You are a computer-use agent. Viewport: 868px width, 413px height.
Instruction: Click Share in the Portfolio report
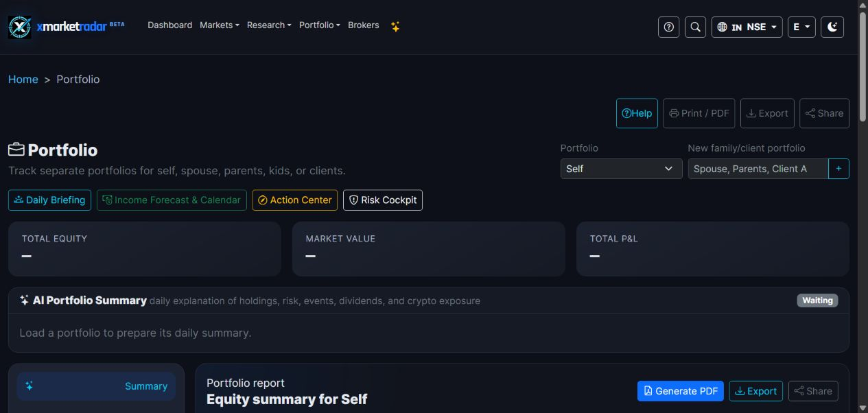tap(813, 391)
